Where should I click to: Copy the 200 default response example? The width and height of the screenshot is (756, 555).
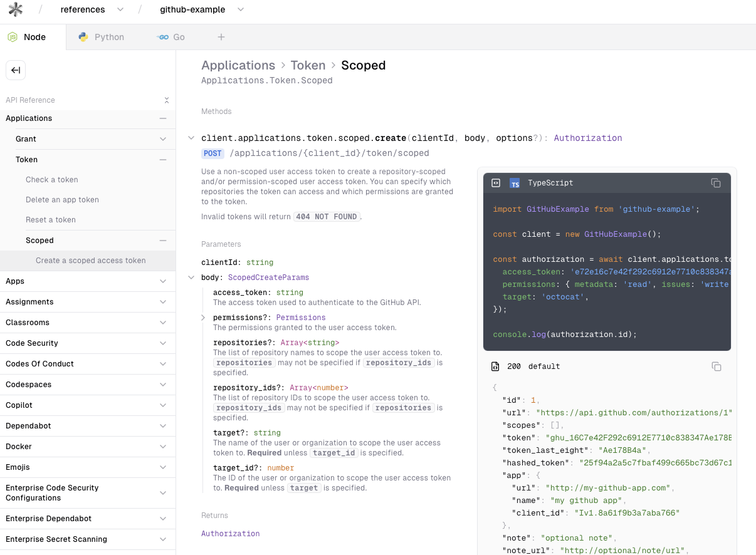tap(717, 366)
